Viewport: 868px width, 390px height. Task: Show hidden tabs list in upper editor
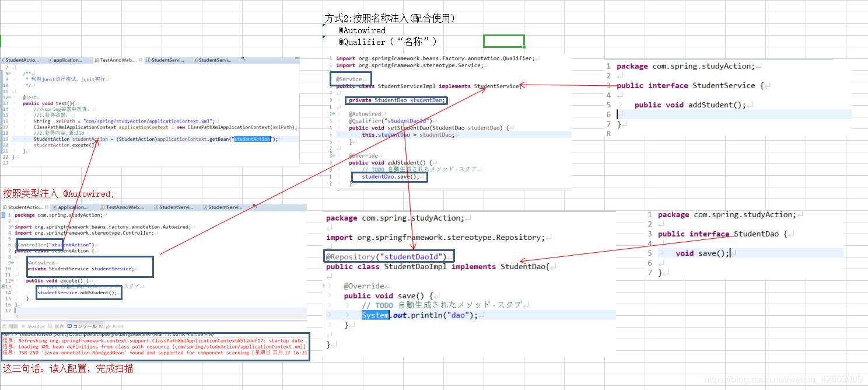[244, 60]
